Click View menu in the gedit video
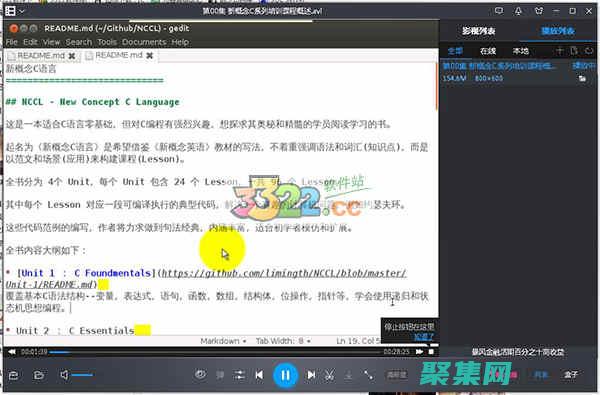The image size is (600, 395). click(51, 42)
